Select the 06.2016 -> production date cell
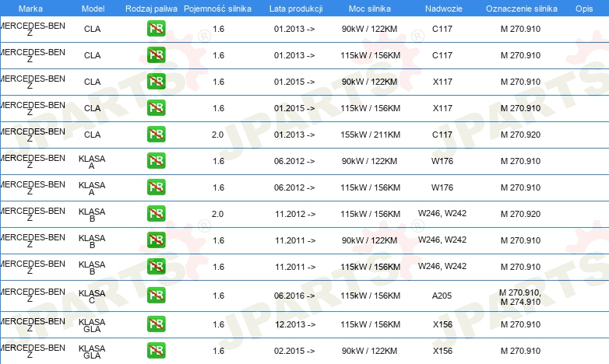The width and height of the screenshot is (609, 364). coord(294,296)
